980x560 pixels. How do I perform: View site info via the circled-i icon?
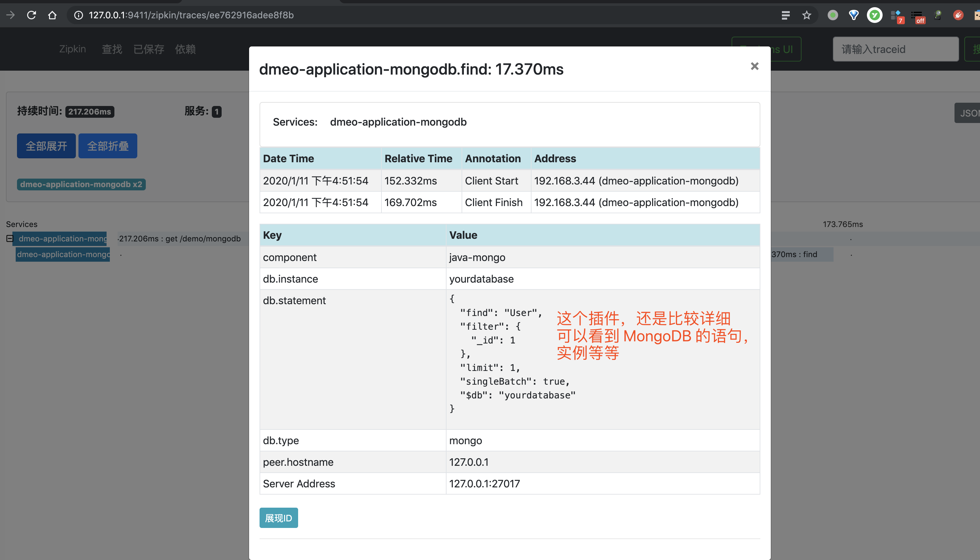(x=79, y=15)
